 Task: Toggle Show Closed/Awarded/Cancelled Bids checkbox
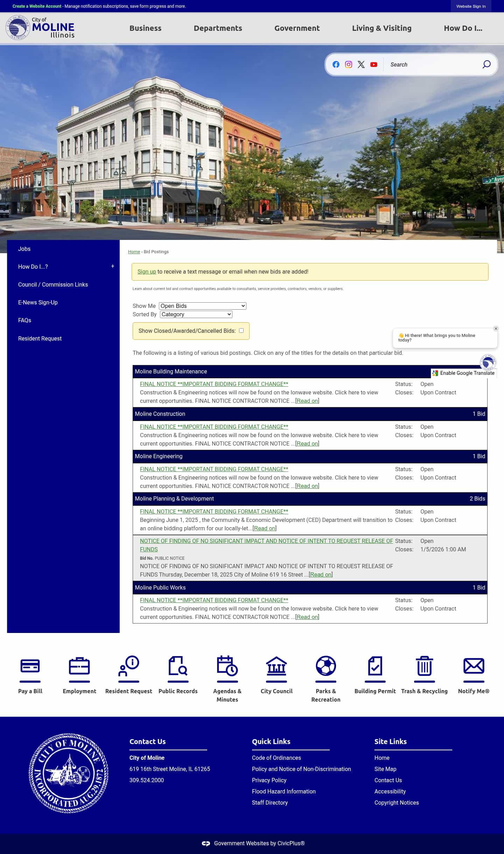tap(241, 331)
